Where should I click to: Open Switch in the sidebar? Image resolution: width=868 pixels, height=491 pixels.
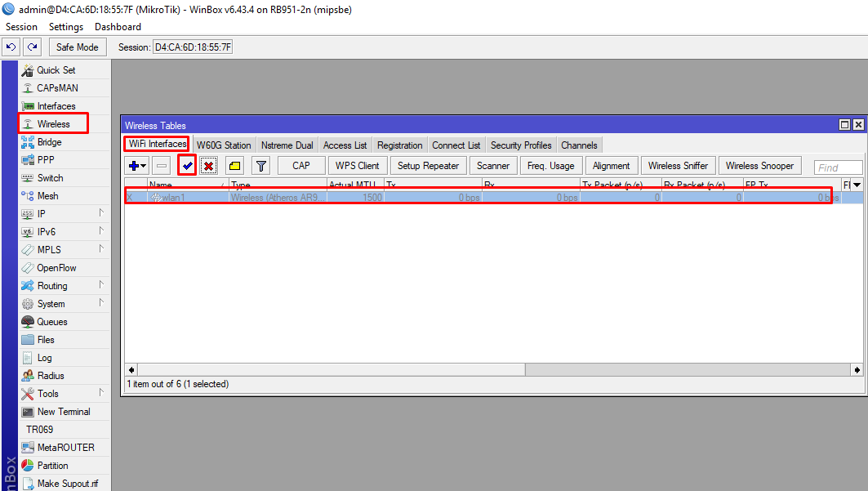[65, 178]
